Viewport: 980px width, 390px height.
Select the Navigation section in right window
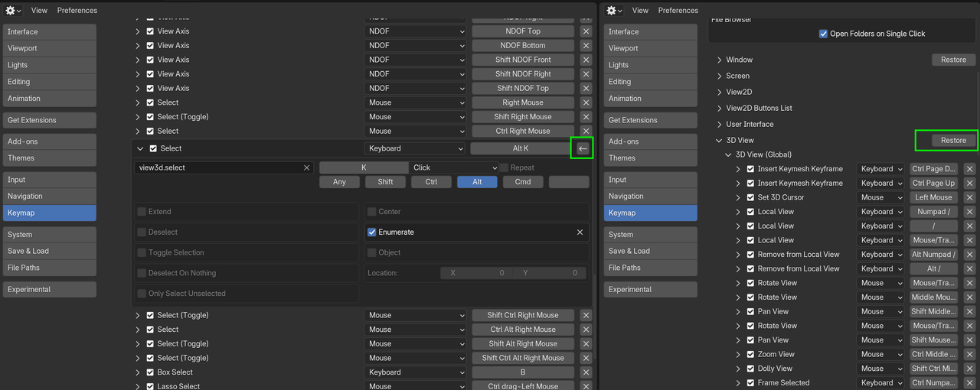(x=651, y=197)
